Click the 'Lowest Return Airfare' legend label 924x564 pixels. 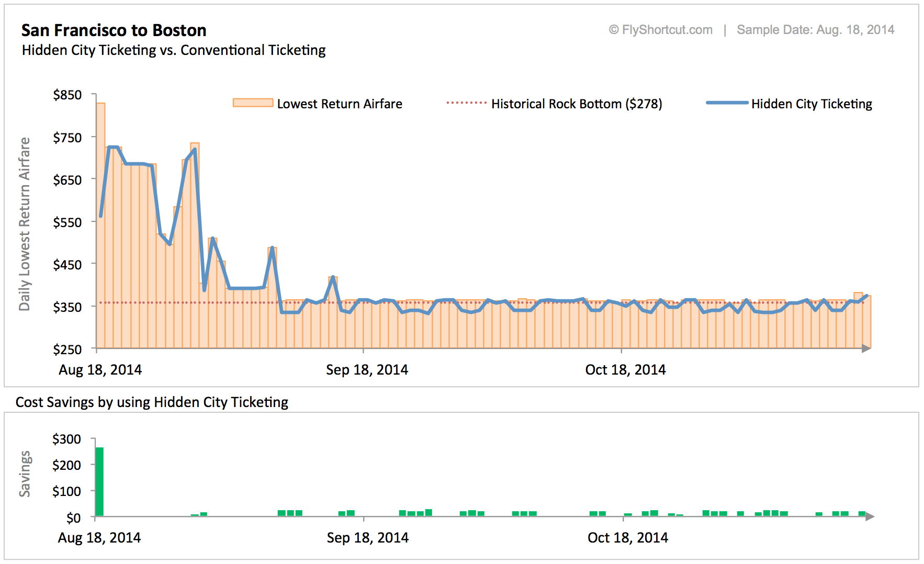[x=340, y=104]
